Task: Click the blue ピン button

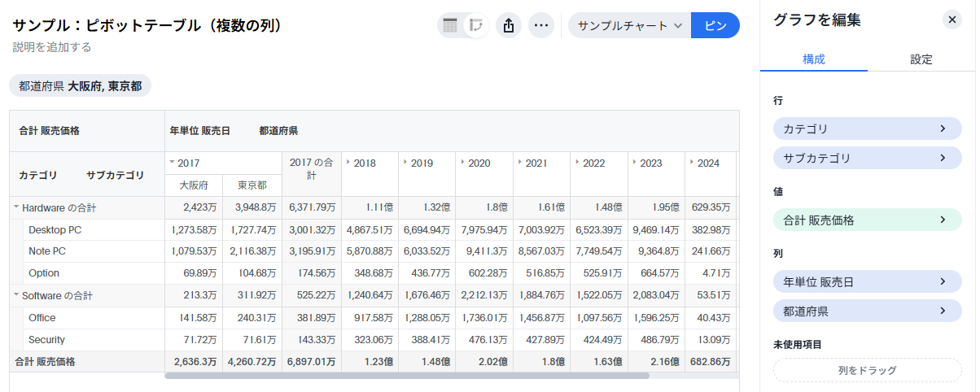Action: coord(715,25)
